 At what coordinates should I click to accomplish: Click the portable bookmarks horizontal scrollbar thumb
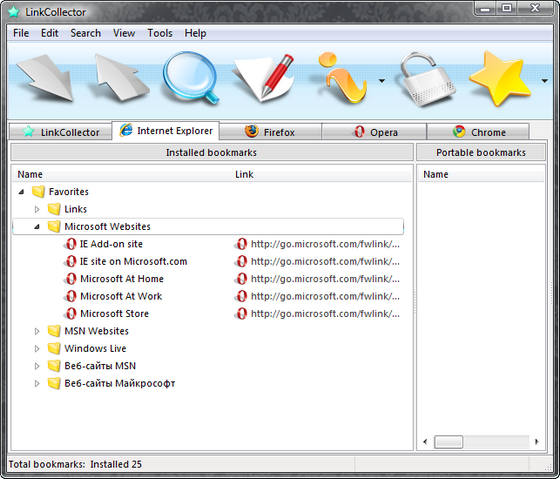click(449, 442)
